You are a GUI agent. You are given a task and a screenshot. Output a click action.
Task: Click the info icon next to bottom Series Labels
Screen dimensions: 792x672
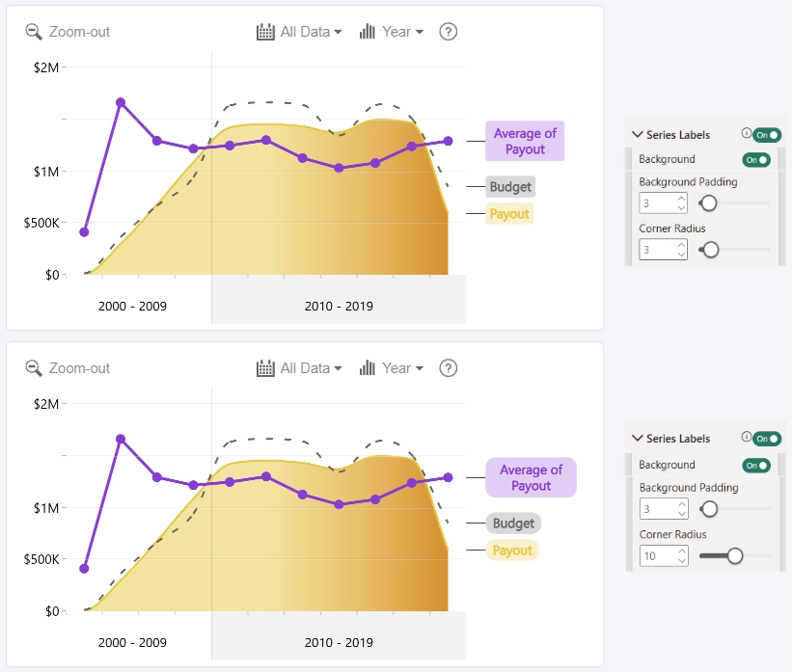pos(746,437)
